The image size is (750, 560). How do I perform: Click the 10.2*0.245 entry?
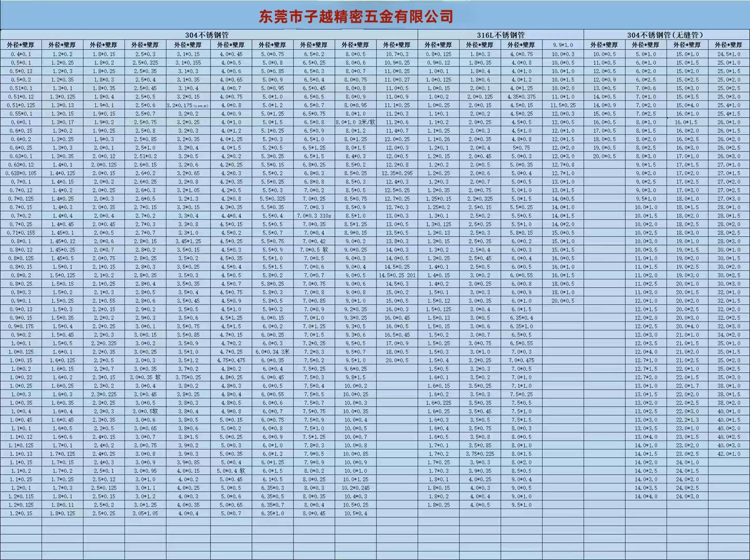[355, 488]
